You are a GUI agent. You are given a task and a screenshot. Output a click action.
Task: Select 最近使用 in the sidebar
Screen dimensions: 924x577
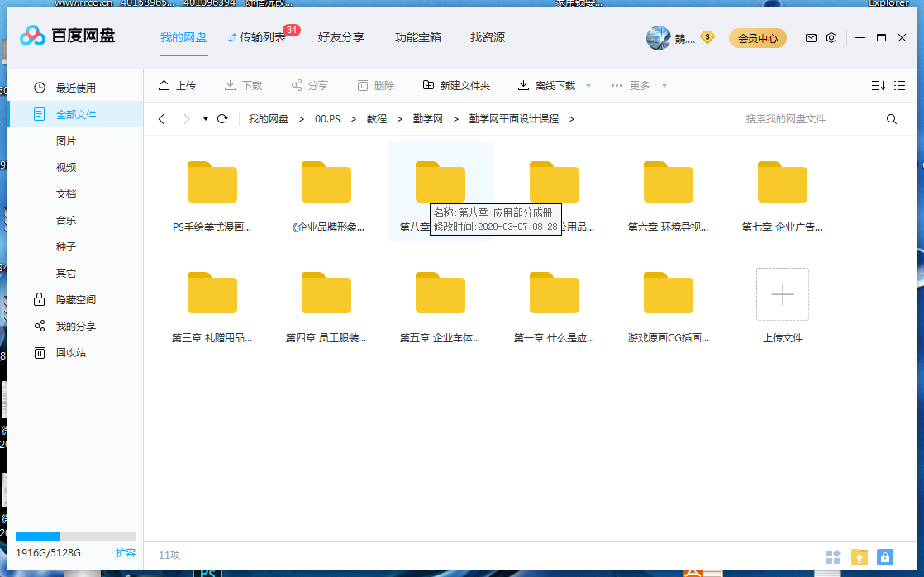[x=75, y=88]
